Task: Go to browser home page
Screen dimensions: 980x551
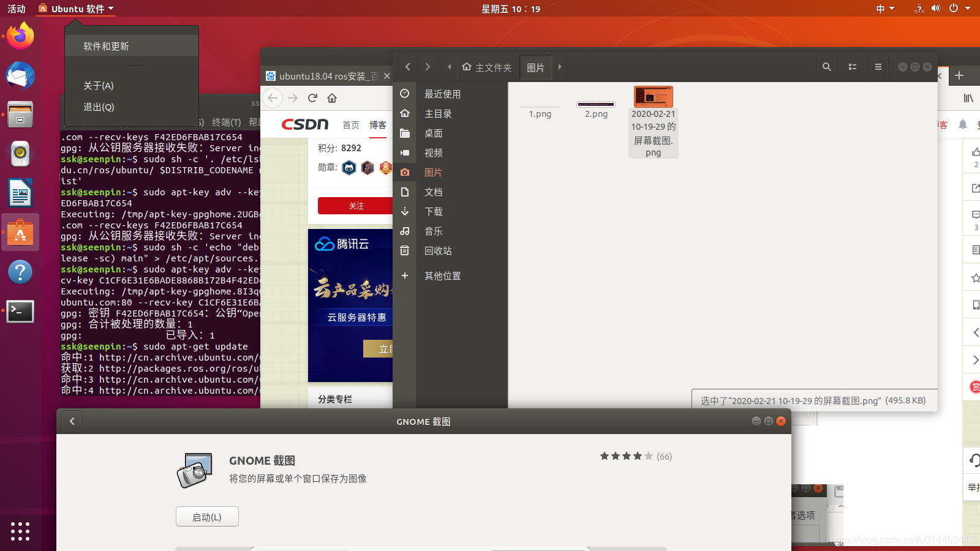Action: (332, 98)
